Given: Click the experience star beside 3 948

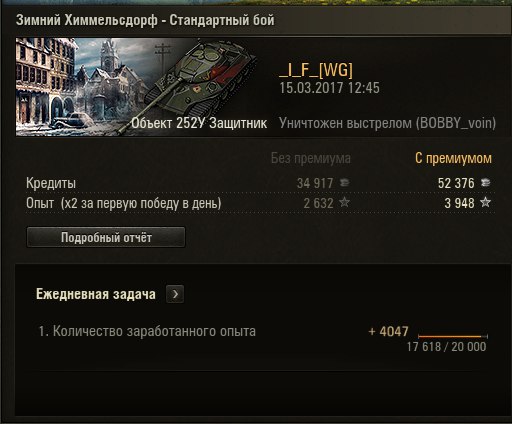Looking at the screenshot, I should pyautogui.click(x=485, y=202).
